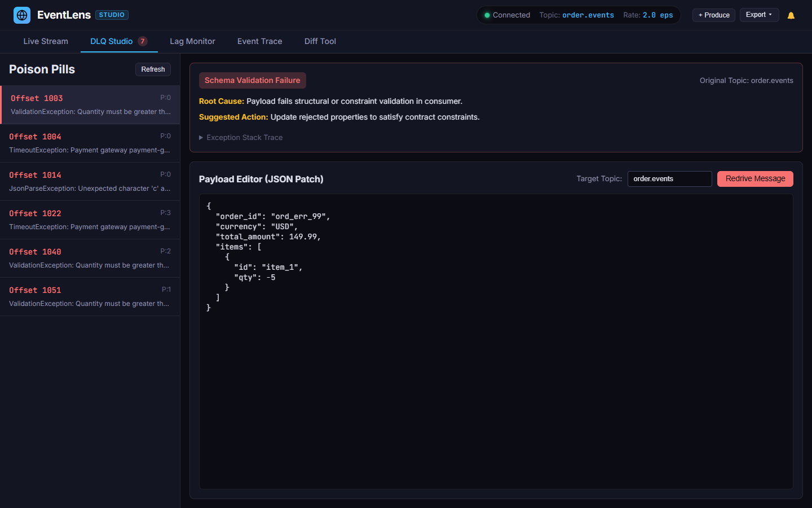Click the 2.0 eps rate value
Viewport: 812px width, 508px height.
(658, 15)
